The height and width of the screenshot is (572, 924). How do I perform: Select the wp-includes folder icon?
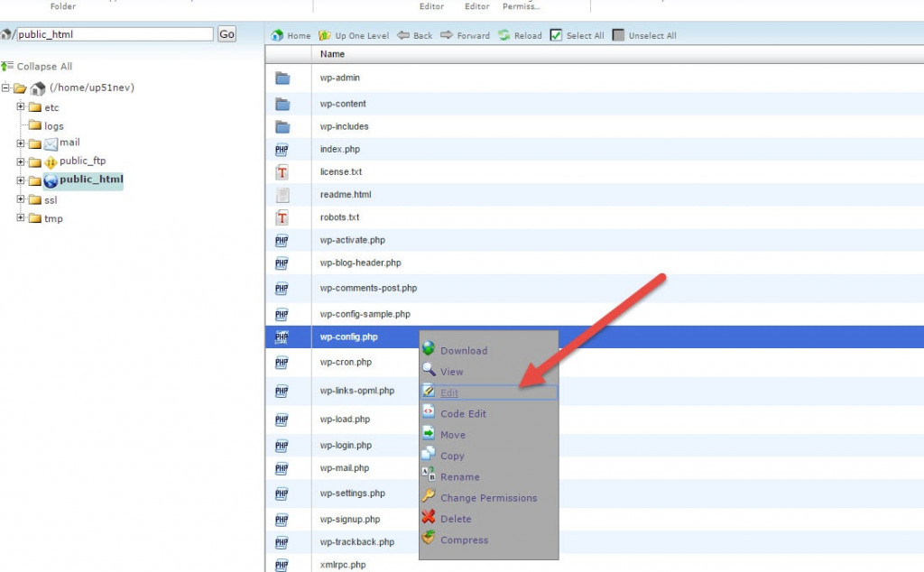[x=282, y=126]
